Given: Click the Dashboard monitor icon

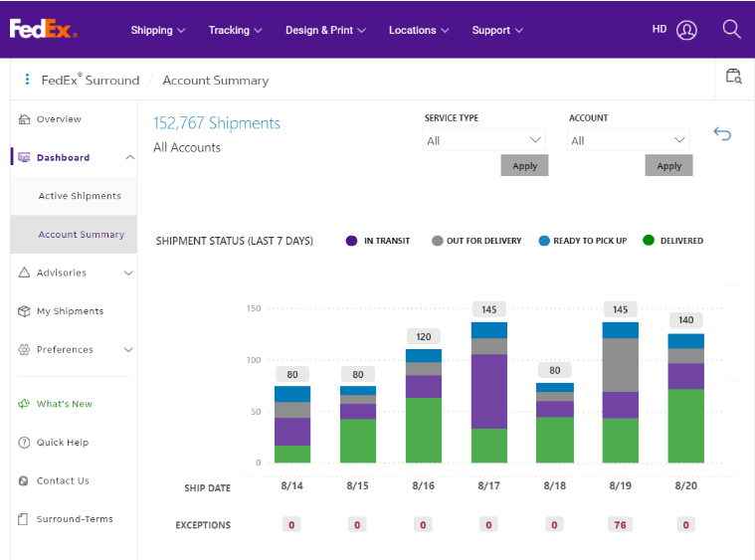Looking at the screenshot, I should pos(24,157).
